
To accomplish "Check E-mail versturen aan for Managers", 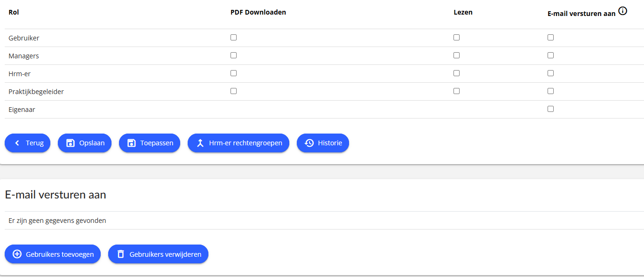I will pos(550,55).
